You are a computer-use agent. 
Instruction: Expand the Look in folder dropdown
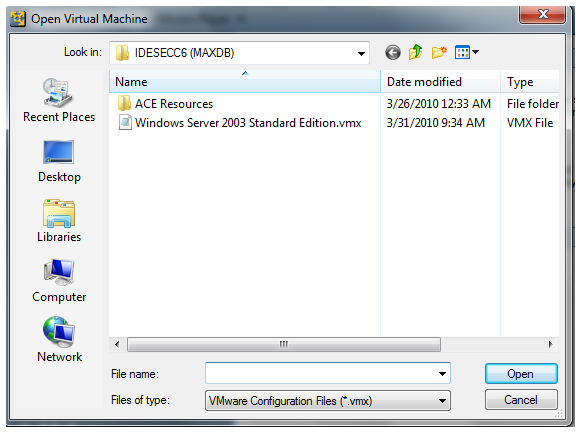coord(361,53)
